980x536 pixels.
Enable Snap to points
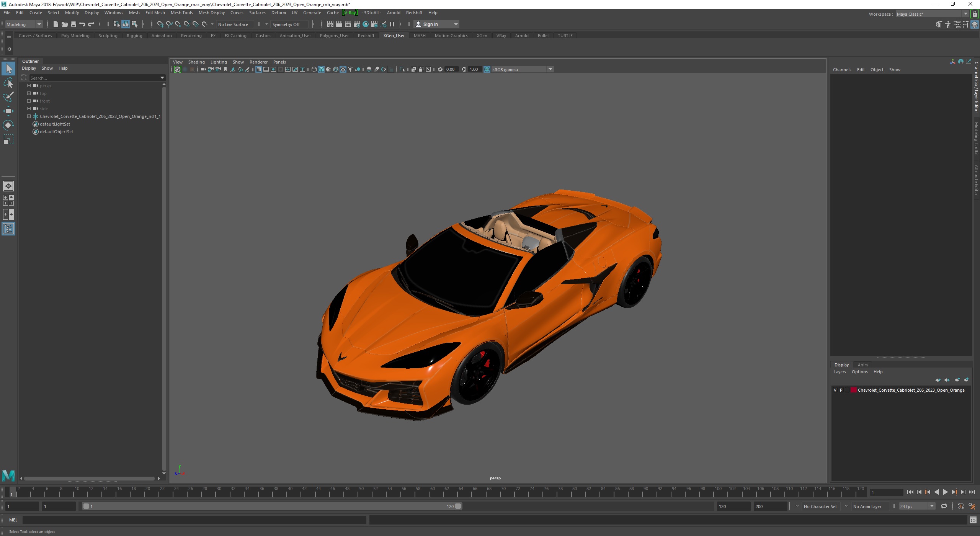pyautogui.click(x=178, y=24)
